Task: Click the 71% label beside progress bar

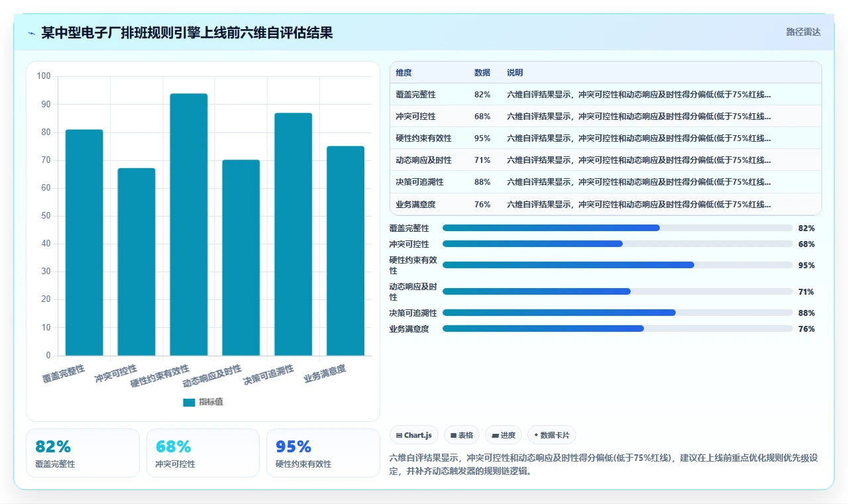Action: (806, 291)
